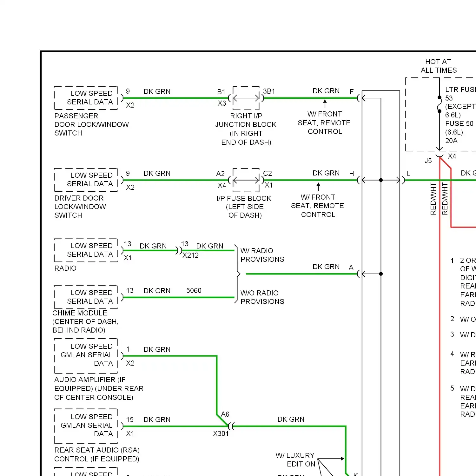Click the HOT AT ALL TIMES label
Screen dimensions: 476x476
[439, 66]
